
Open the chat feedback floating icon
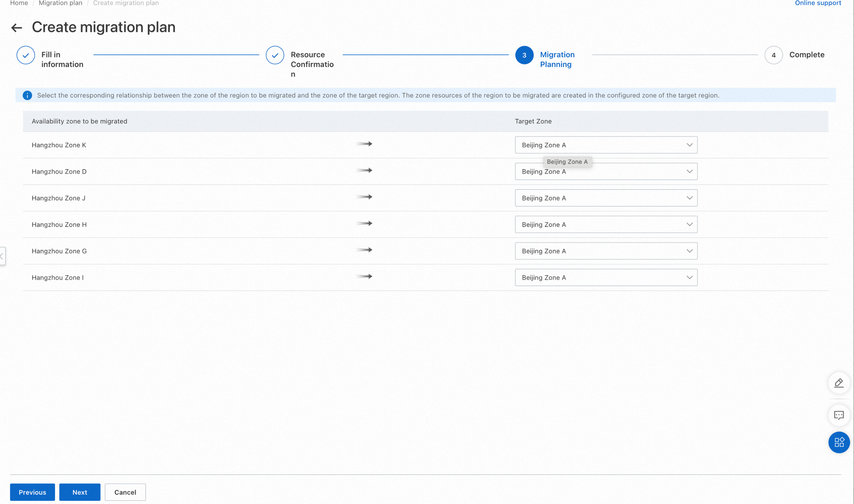pyautogui.click(x=839, y=415)
